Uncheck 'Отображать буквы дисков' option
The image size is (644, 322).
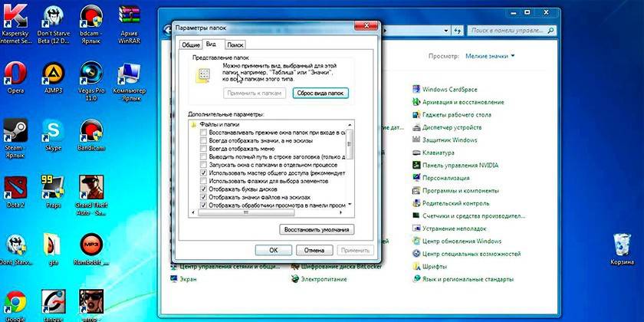point(203,188)
